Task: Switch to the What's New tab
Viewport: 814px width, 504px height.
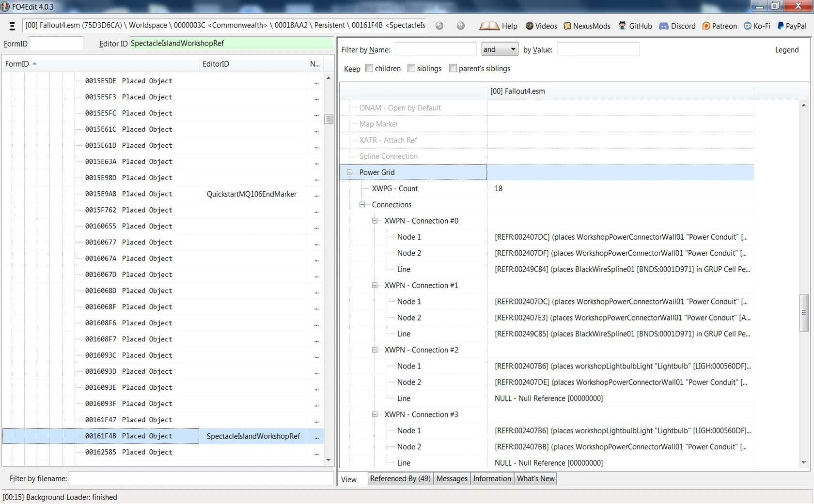Action: click(x=535, y=479)
